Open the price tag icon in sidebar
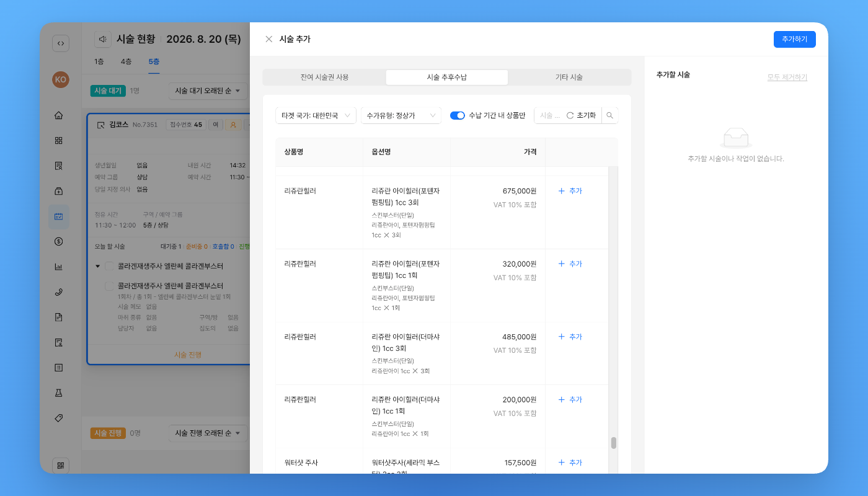Viewport: 868px width, 496px height. (59, 418)
